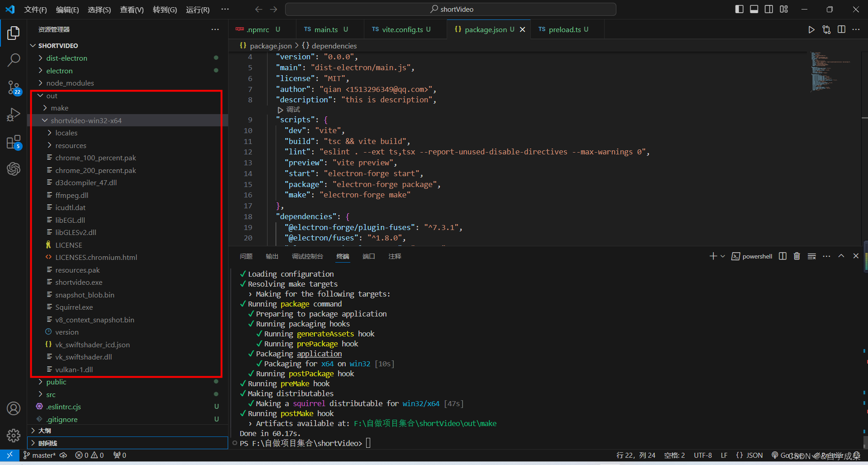Click 行 22, 列 24 cursor position indicator
This screenshot has width=868, height=465.
(635, 455)
